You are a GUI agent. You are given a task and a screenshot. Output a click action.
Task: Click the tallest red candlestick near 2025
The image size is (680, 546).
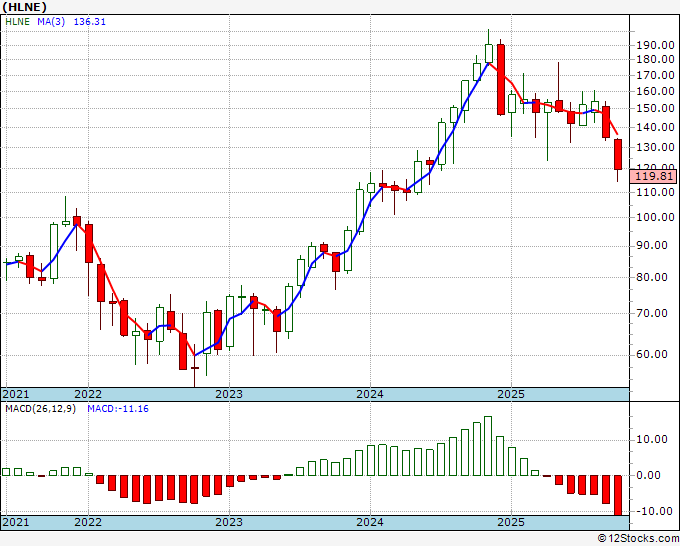(x=500, y=79)
